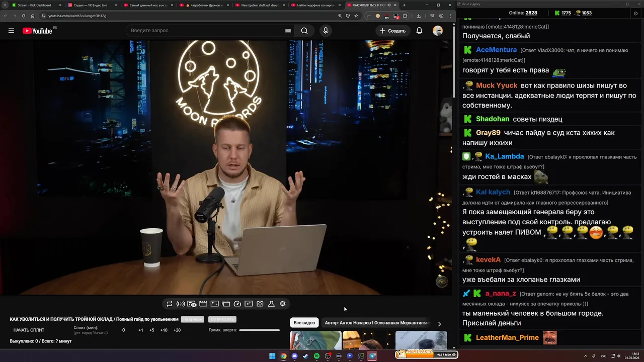Click the sparkle-box icon in player toolbar
Image resolution: width=644 pixels, height=362 pixels.
(x=249, y=304)
